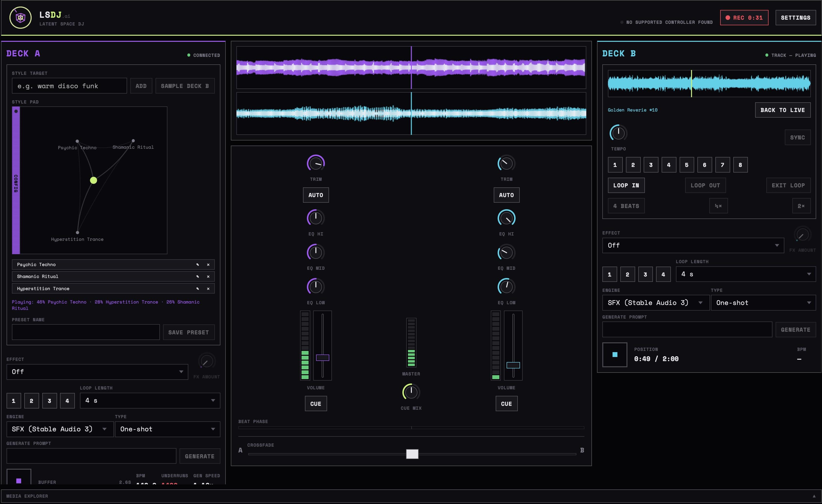Click Deck B EQ Mid knob
Screen dimensions: 822x504
coord(506,252)
